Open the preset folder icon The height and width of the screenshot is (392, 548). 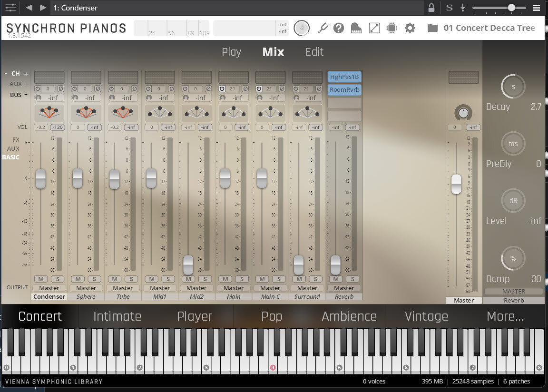(432, 28)
